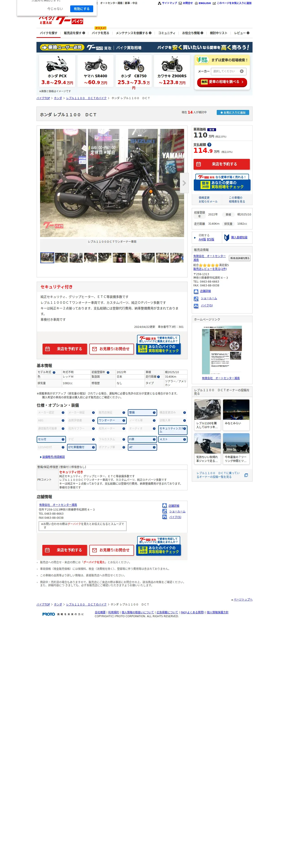The image size is (289, 868).
Task: Click お見積り/お問合せ button under description
Action: tap(111, 349)
